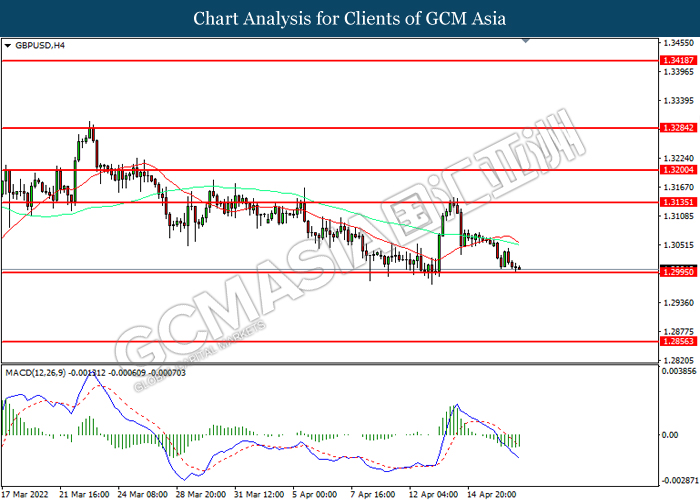Click the 28 Mar 20:00 time label
Viewport: 700px width, 500px height.
pos(201,494)
